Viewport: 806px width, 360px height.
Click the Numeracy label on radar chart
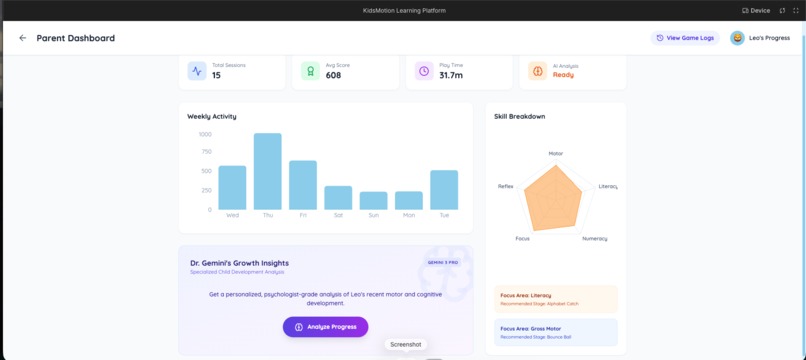tap(595, 239)
